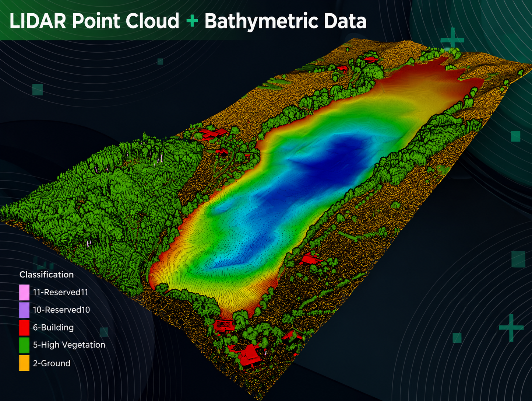Click the green plus sign in the title
Screen dimensions: 532x401
[192, 21]
